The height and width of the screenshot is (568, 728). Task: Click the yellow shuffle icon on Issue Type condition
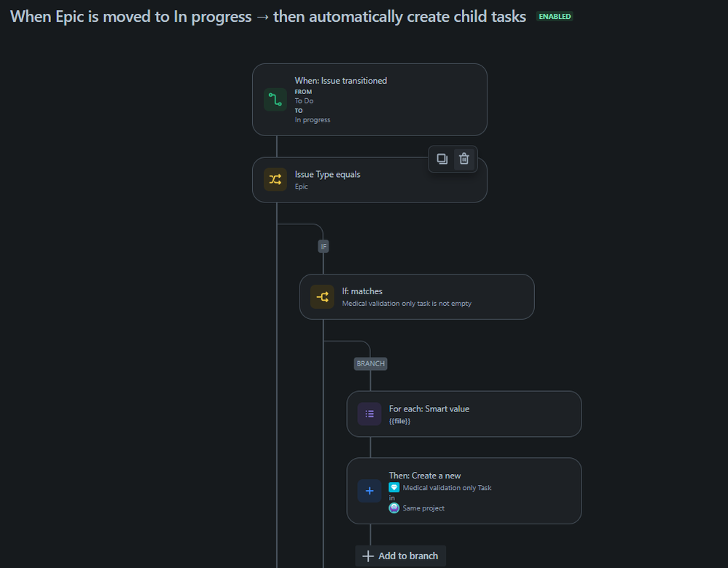274,179
